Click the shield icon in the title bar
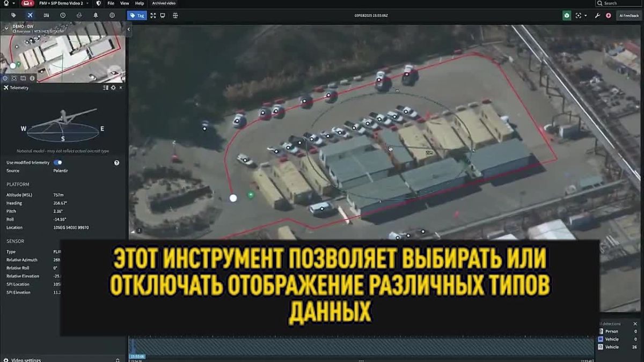The width and height of the screenshot is (644, 362). click(x=98, y=3)
